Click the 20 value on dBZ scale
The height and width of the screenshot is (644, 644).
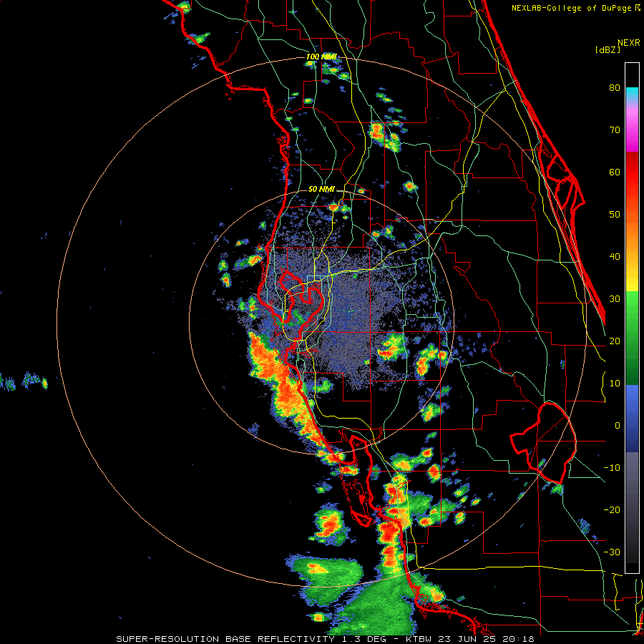click(615, 341)
